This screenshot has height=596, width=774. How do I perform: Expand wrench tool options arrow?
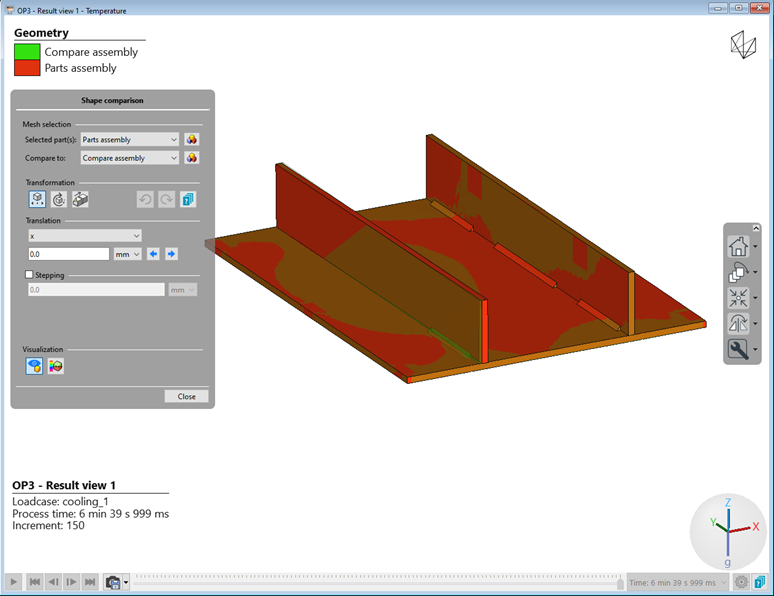[755, 350]
